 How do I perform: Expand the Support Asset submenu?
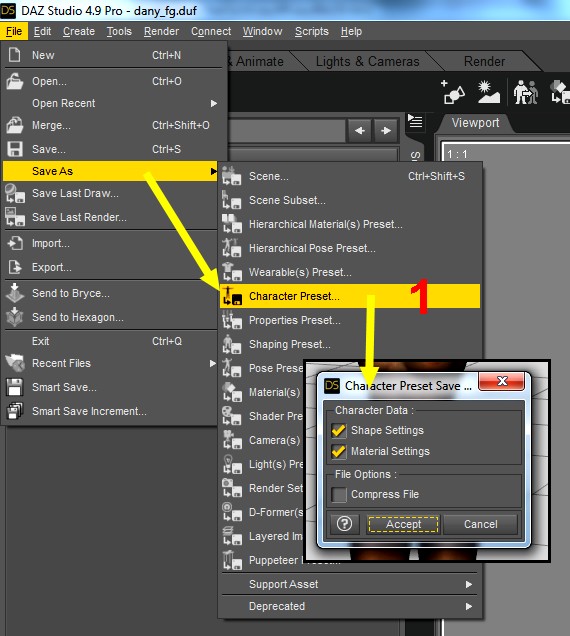[x=349, y=584]
